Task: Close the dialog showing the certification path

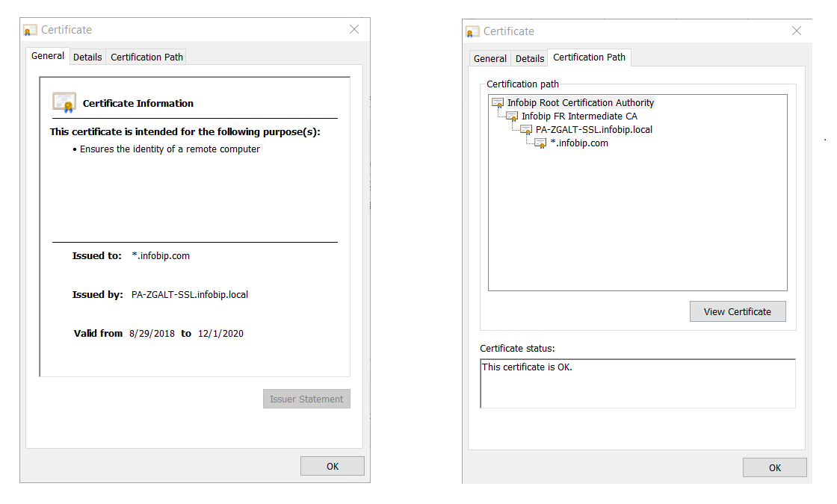Action: (797, 31)
